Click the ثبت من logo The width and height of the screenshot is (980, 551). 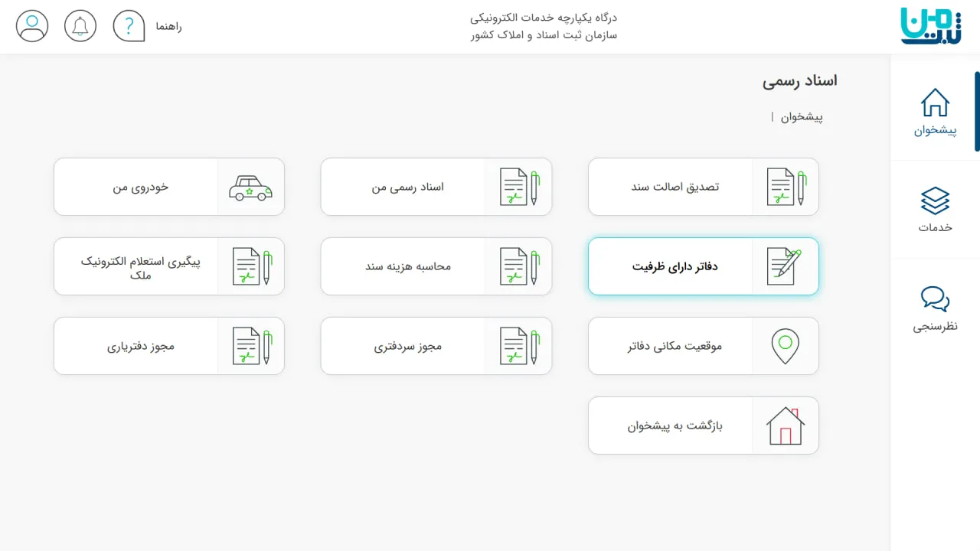coord(931,26)
